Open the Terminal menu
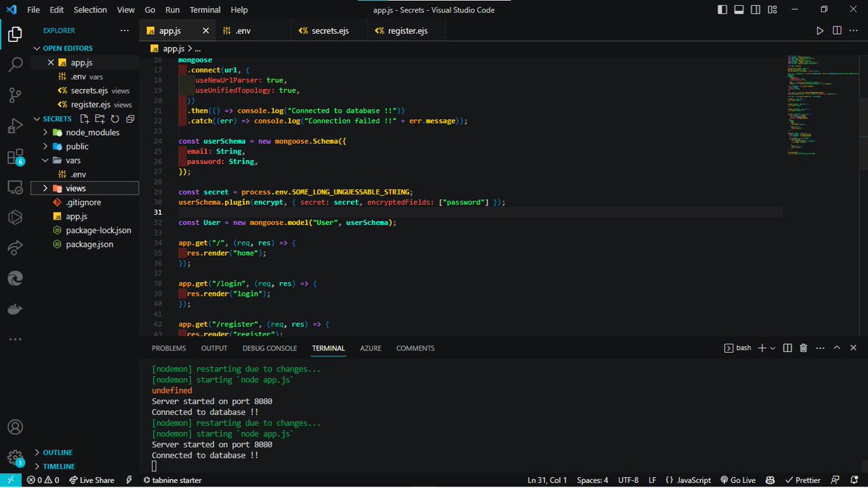This screenshot has height=488, width=868. point(205,9)
